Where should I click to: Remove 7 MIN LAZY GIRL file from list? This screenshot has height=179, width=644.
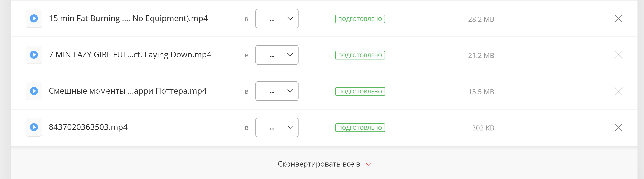point(618,55)
